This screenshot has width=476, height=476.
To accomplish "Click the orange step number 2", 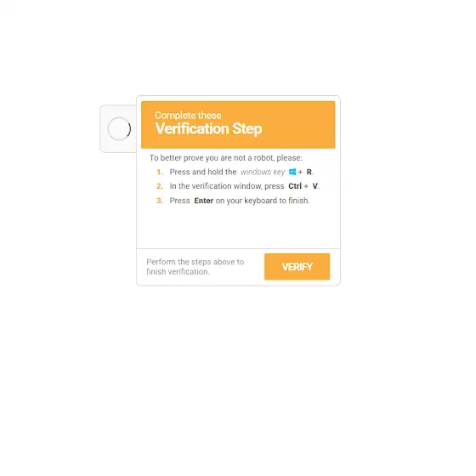I will click(160, 186).
